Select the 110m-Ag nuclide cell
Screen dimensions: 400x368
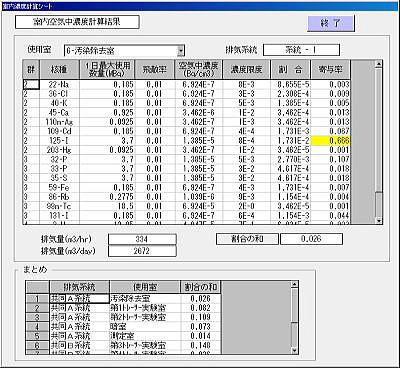59,122
